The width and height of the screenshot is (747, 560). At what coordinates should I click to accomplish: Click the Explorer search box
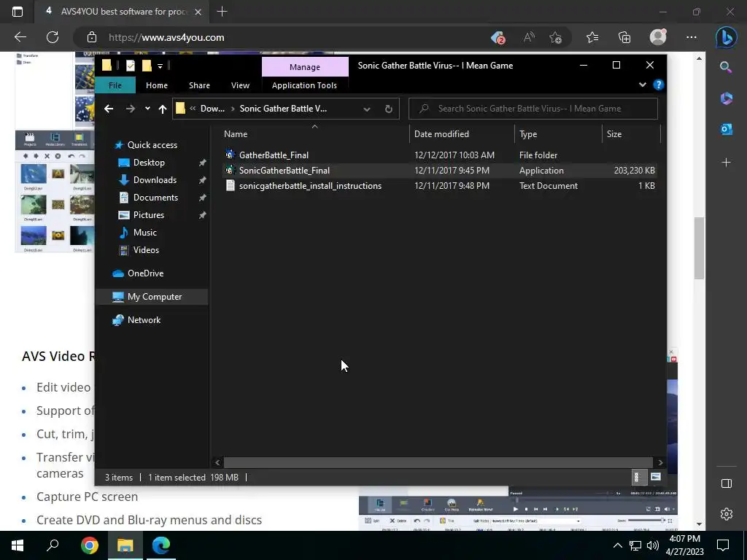(x=533, y=109)
